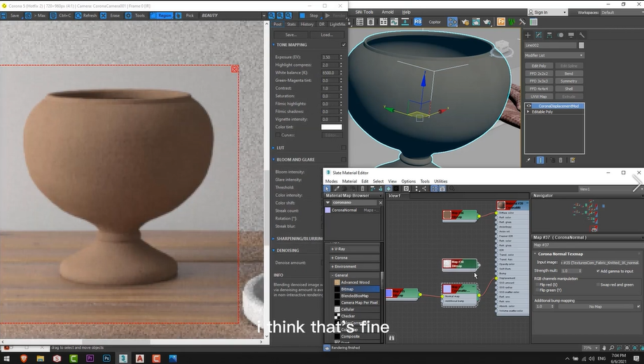Click the Save... post settings button
This screenshot has height=364, width=644.
click(290, 35)
